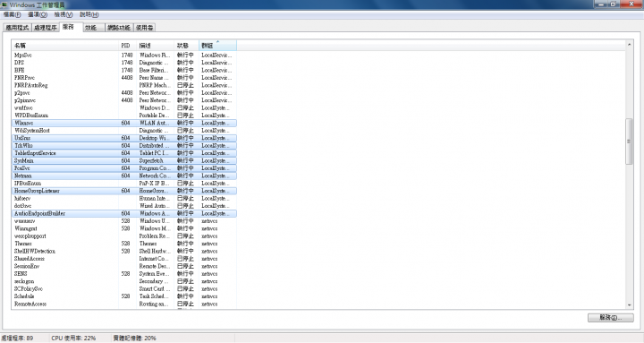Sort by the 狀態 column header
Image resolution: width=644 pixels, height=343 pixels.
(186, 46)
